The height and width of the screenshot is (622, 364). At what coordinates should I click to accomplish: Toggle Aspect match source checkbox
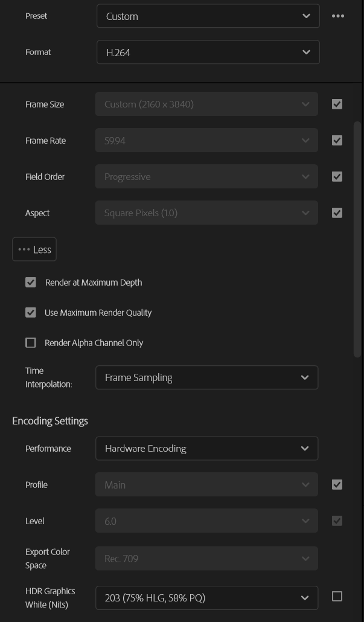pos(337,213)
